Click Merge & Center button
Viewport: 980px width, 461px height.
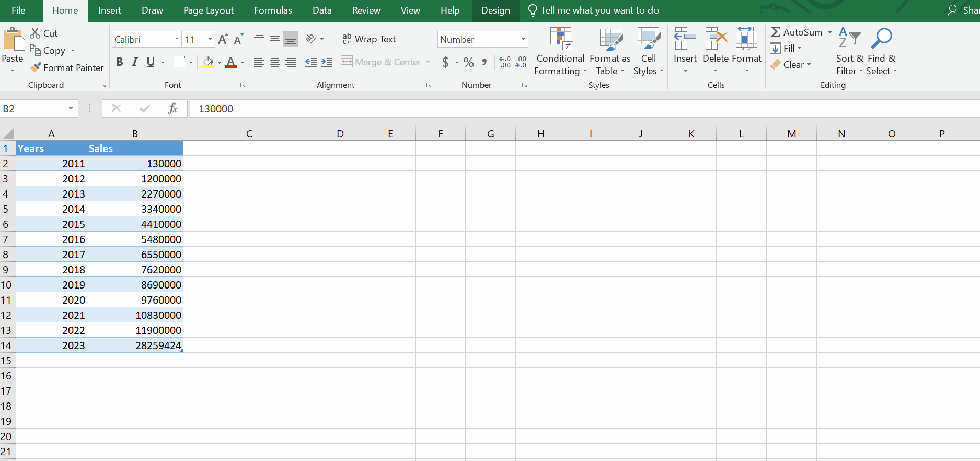[381, 62]
